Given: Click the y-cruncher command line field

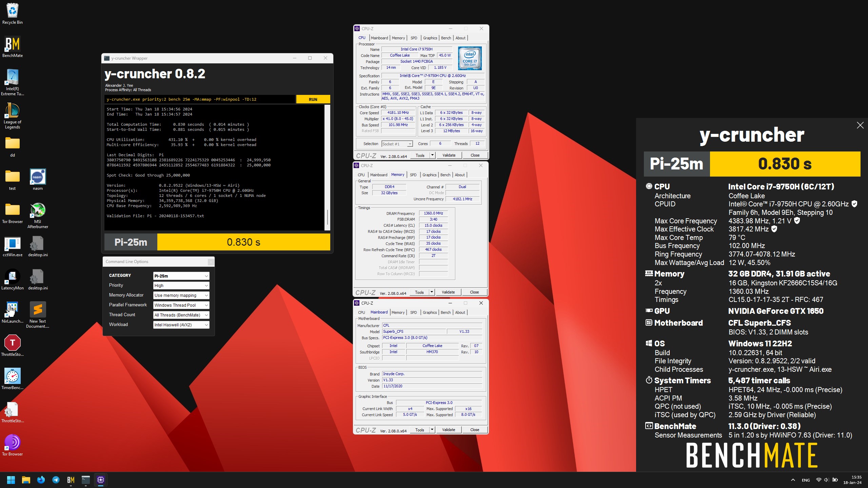Looking at the screenshot, I should (199, 99).
